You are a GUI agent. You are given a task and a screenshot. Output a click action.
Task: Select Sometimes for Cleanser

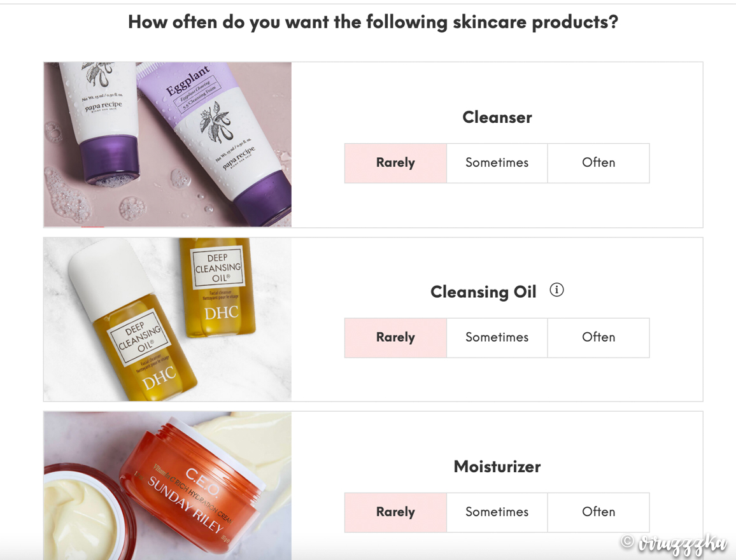(x=497, y=163)
